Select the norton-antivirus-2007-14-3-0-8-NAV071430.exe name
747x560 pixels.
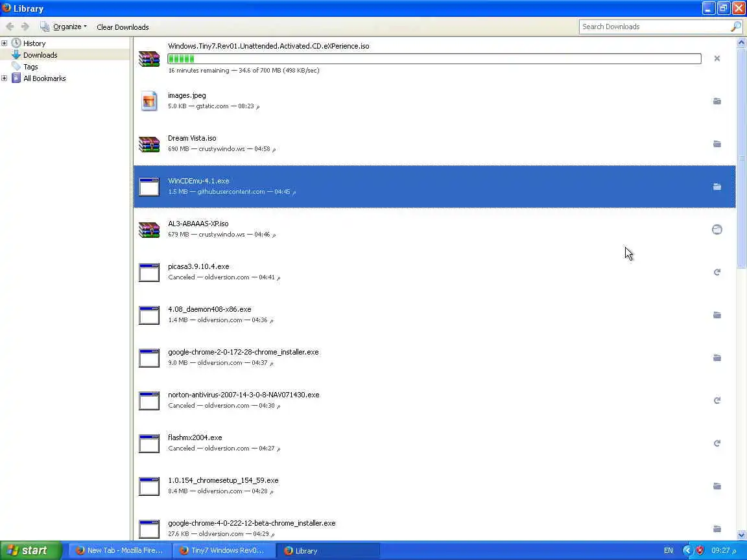(243, 395)
